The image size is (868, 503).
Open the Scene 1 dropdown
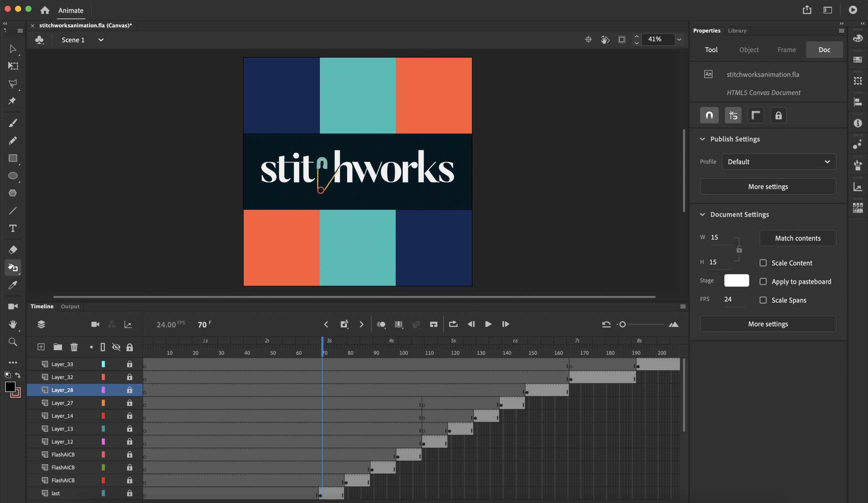(x=101, y=40)
